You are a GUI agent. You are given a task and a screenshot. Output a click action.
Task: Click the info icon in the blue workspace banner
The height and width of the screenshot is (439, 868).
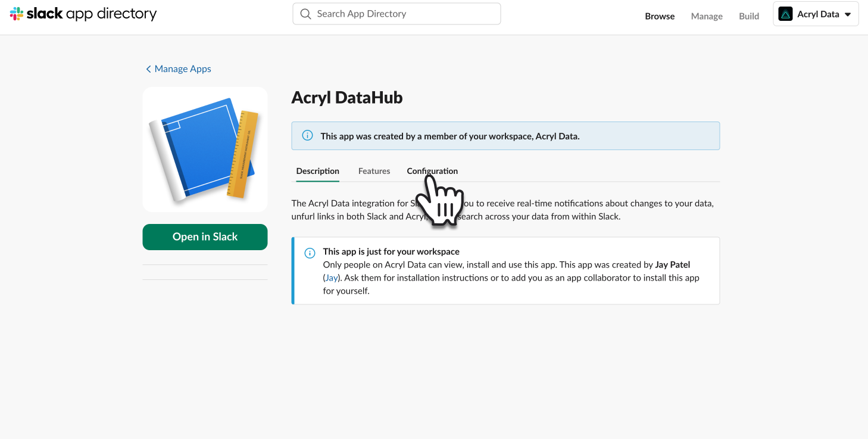pyautogui.click(x=308, y=135)
